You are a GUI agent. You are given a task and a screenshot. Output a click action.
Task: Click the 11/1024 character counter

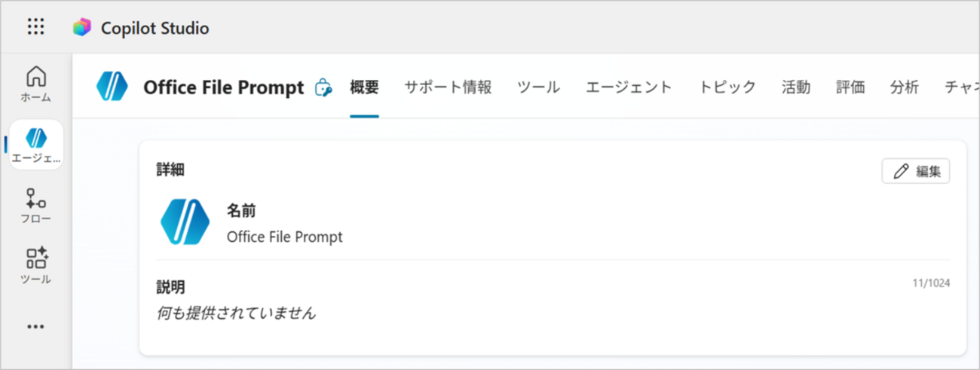931,283
